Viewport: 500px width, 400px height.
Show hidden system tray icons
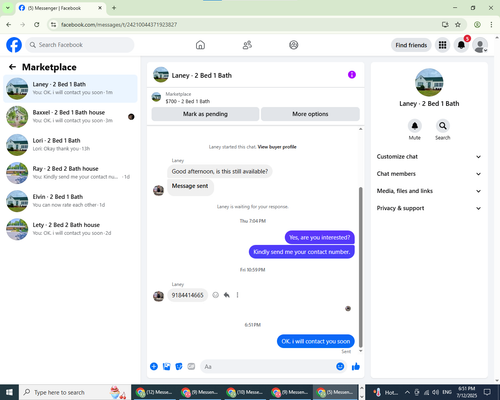pos(407,392)
